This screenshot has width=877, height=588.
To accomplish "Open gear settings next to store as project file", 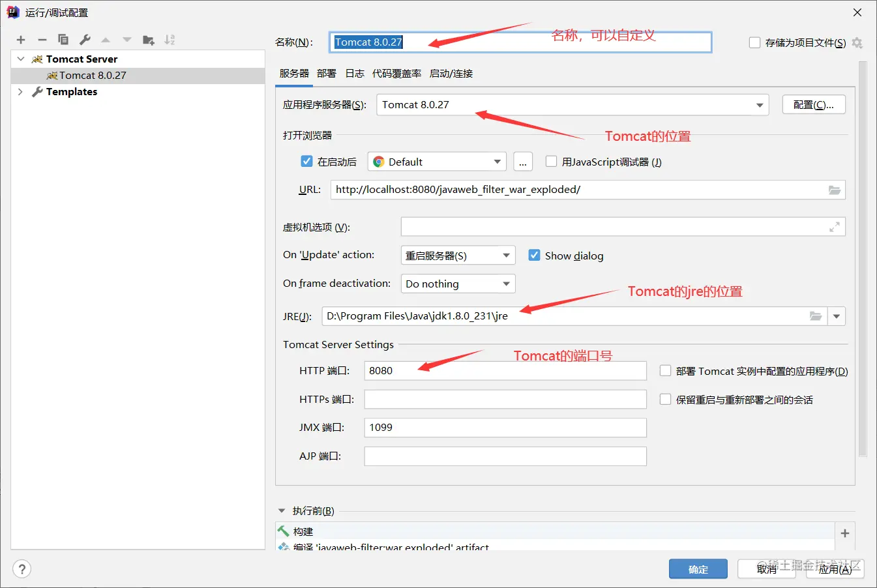I will pyautogui.click(x=857, y=42).
